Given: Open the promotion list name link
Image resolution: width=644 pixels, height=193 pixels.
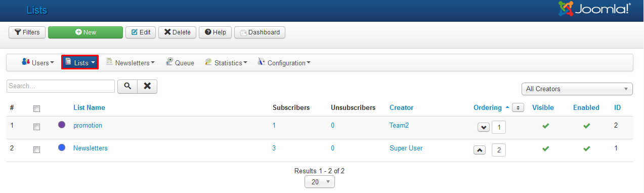Looking at the screenshot, I should pyautogui.click(x=88, y=125).
